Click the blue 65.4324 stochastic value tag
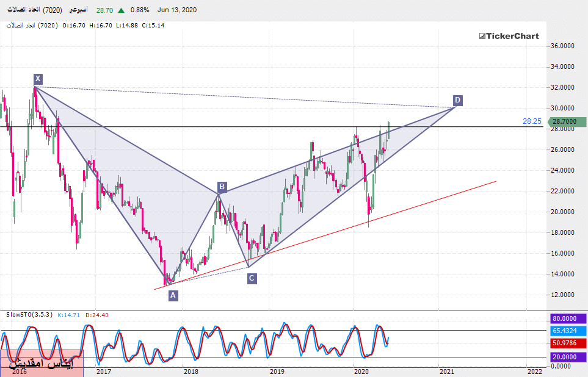This screenshot has width=588, height=377. 565,331
